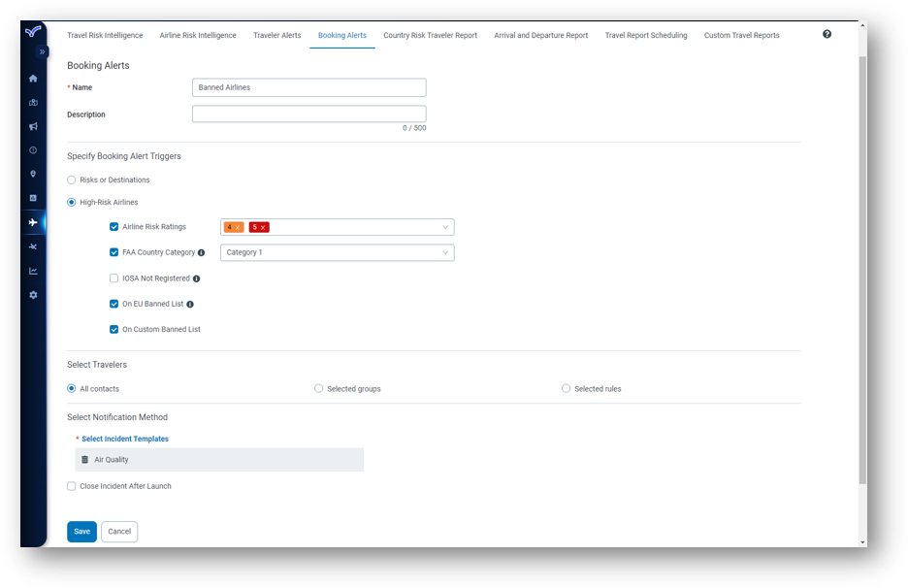
Task: Check IOSA Not Registered checkbox
Action: (114, 278)
